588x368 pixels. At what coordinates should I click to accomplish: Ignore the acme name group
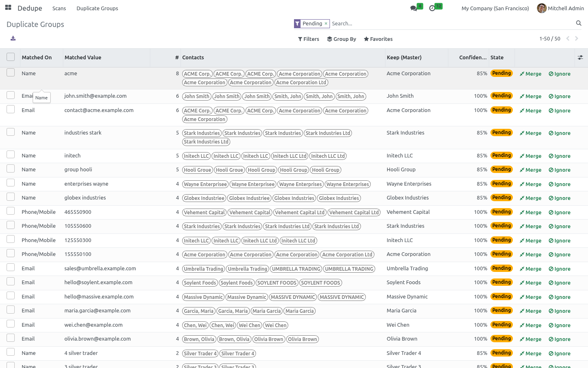pyautogui.click(x=559, y=74)
